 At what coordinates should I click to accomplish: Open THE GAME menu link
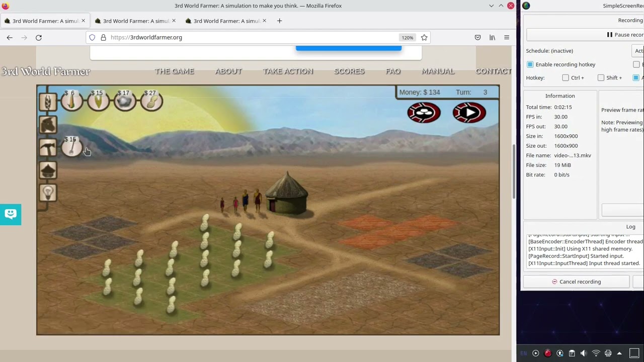click(174, 71)
